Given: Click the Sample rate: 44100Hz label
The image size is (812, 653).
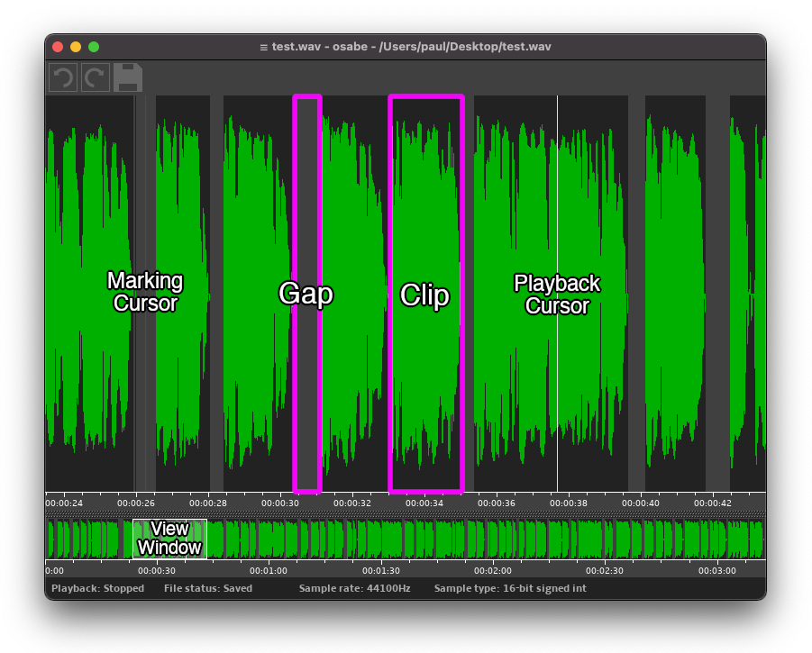Looking at the screenshot, I should pyautogui.click(x=354, y=588).
